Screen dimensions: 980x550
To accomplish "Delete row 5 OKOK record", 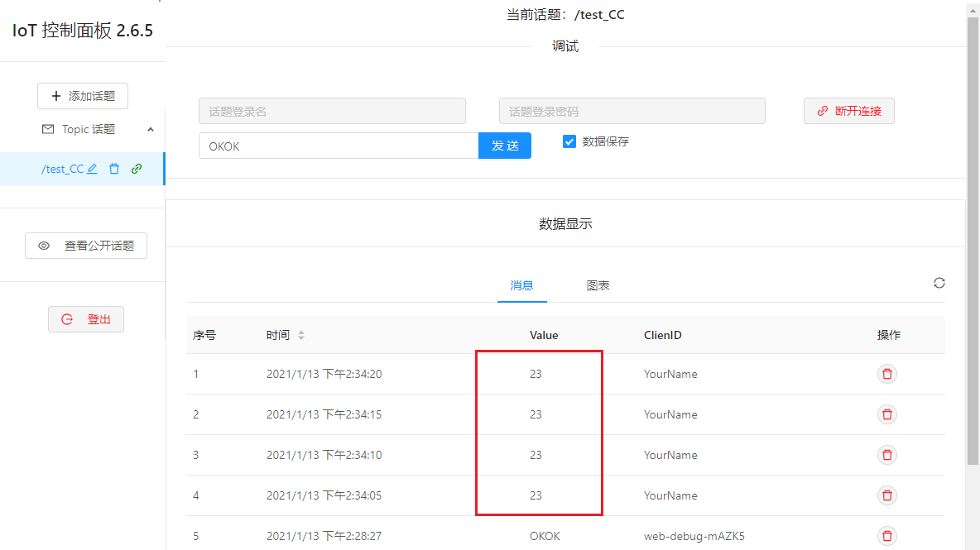I will 886,536.
